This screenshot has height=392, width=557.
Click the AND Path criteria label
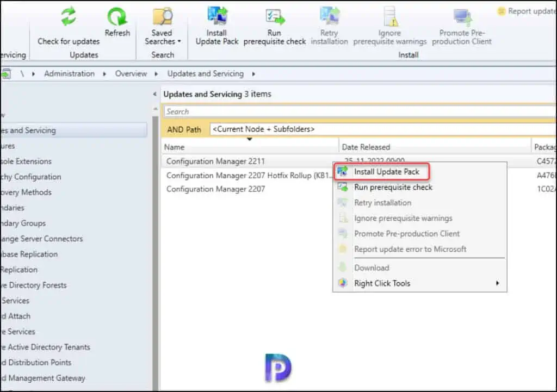pyautogui.click(x=184, y=129)
